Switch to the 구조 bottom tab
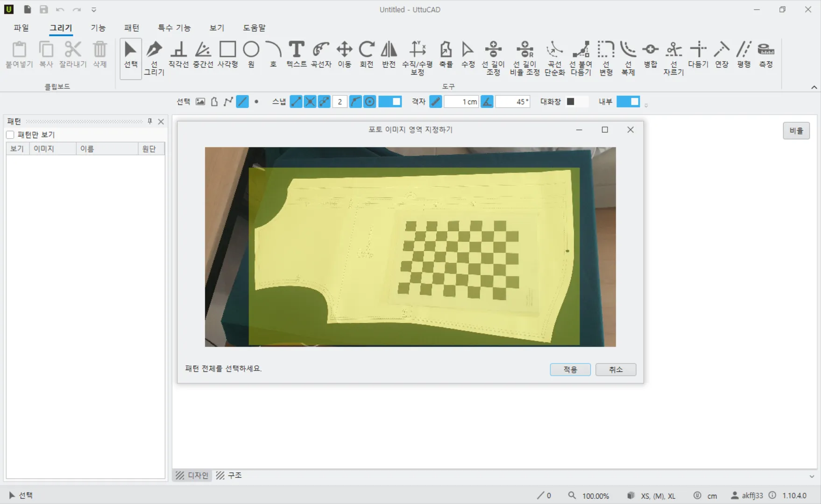Screen dimensions: 821x504 229,476
